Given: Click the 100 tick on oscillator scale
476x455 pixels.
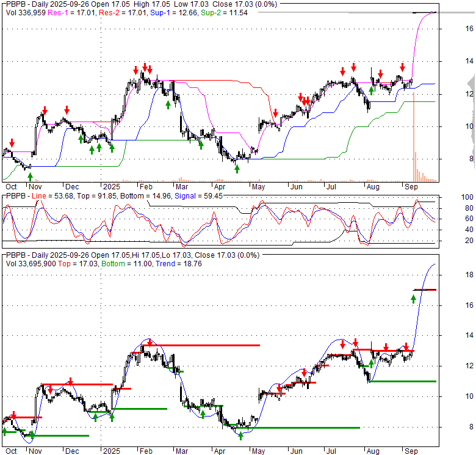Looking at the screenshot, I should pyautogui.click(x=467, y=197).
